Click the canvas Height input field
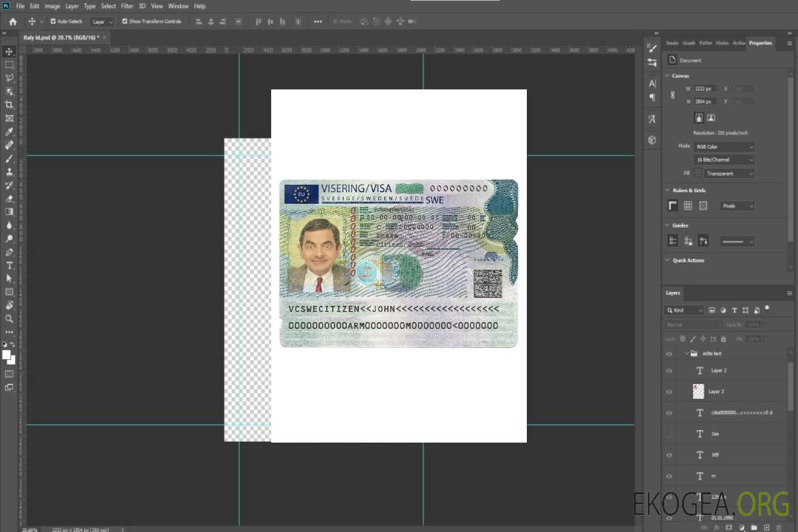Viewport: 798px width, 532px height. click(705, 102)
